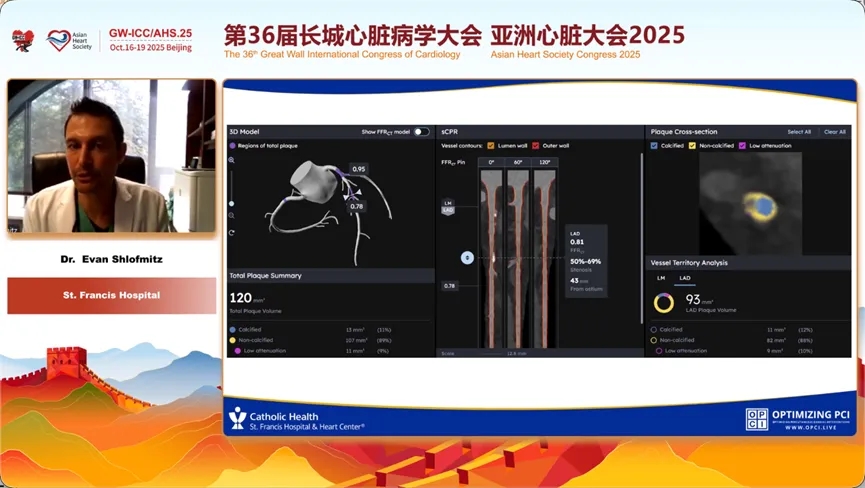
Task: Click the round FFRct pin handle on sCPR
Action: click(467, 258)
